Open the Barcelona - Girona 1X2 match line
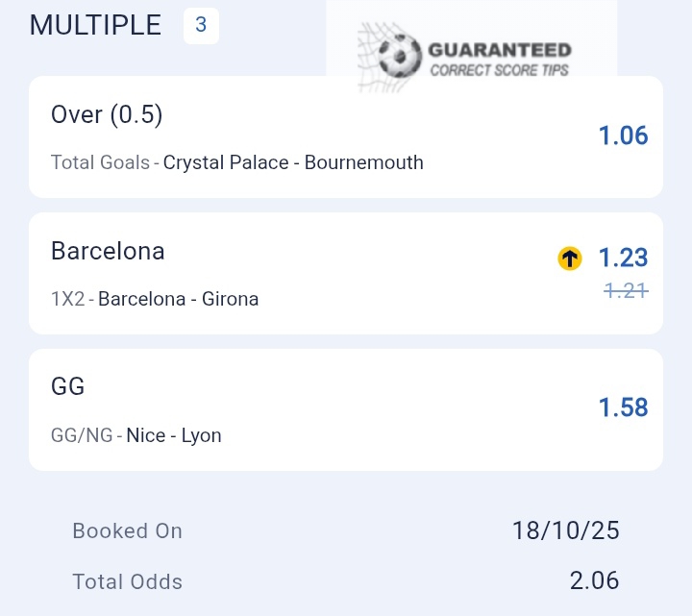This screenshot has width=692, height=616. click(178, 299)
